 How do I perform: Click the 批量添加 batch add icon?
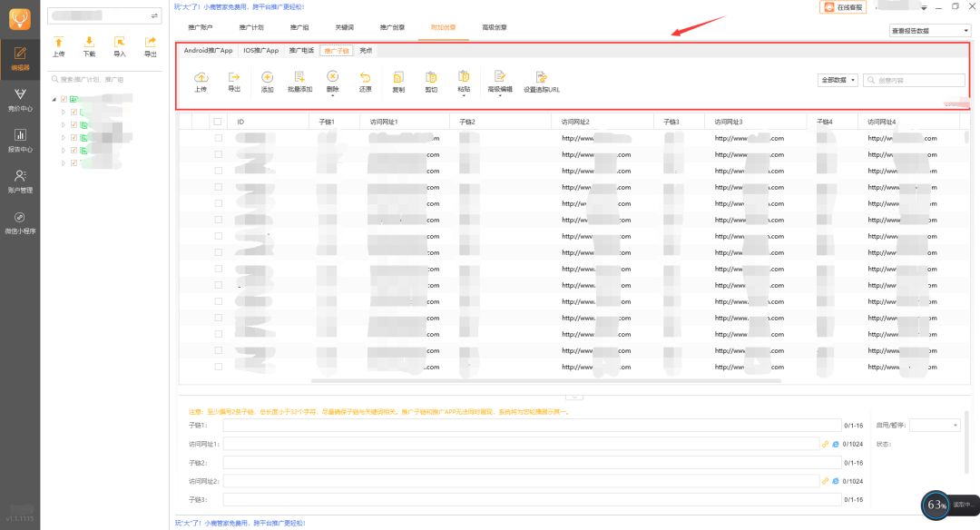tap(299, 78)
